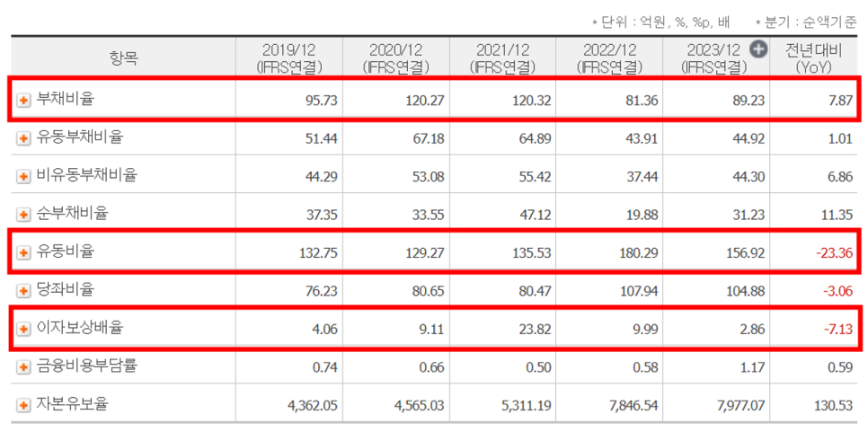Click the 2023/12 column header
Image resolution: width=868 pixels, height=432 pixels.
pos(716,58)
